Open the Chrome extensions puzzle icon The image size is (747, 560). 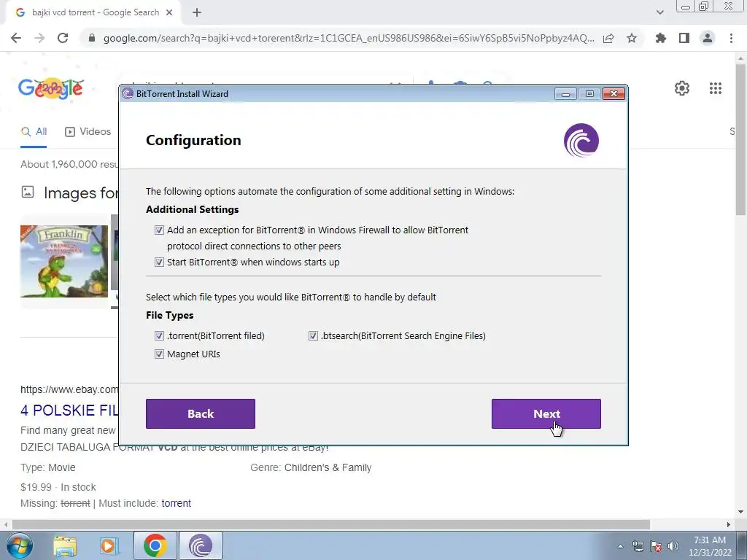click(661, 38)
